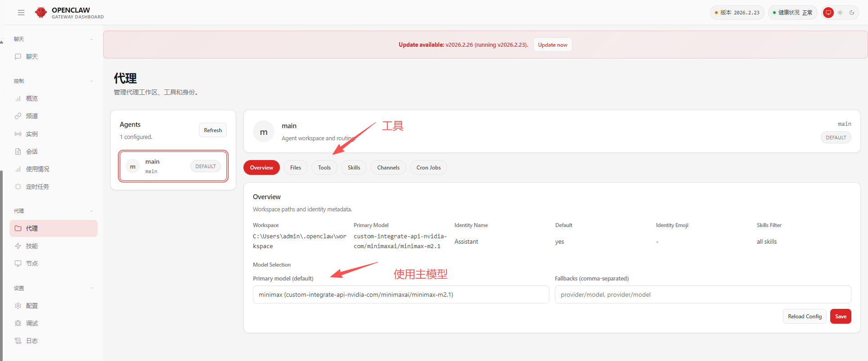868x361 pixels.
Task: Switch to the Channels tab
Action: pos(388,168)
